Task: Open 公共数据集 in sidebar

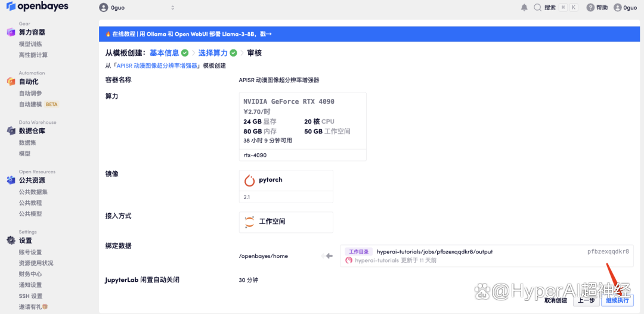Action: point(33,192)
